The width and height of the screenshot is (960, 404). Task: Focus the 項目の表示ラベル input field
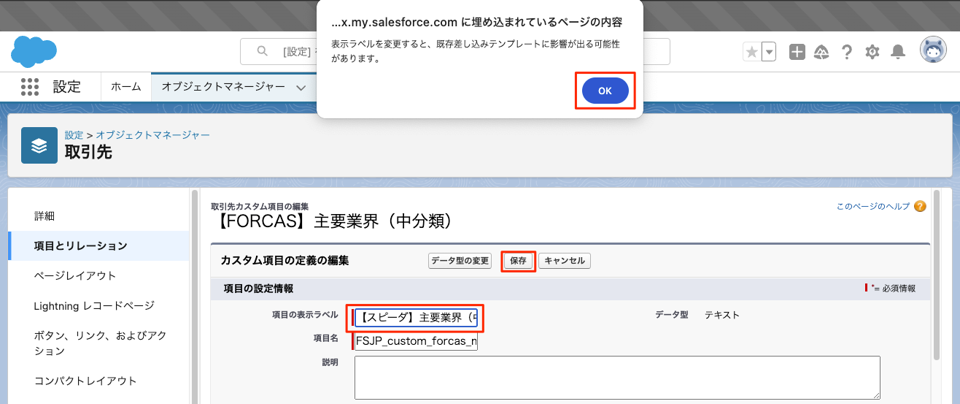[x=416, y=318]
